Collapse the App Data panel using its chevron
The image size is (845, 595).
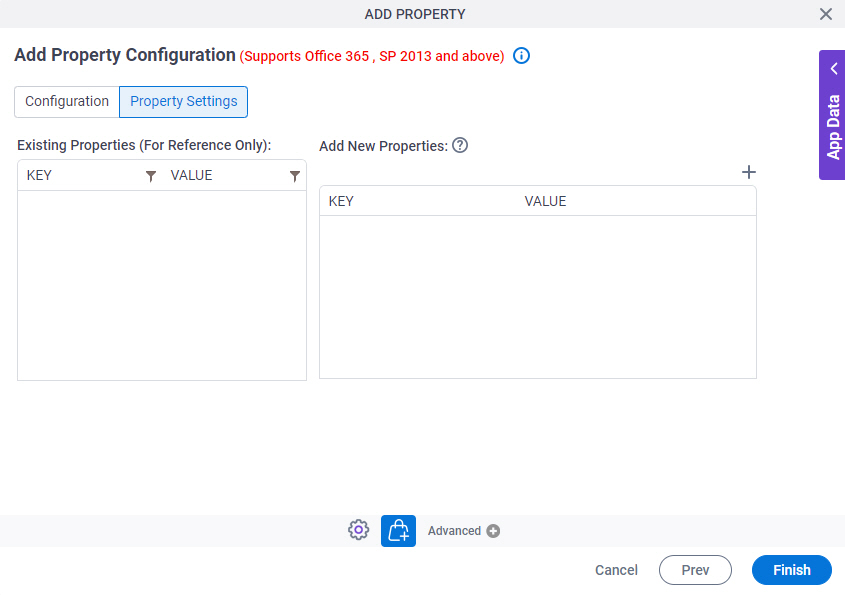pyautogui.click(x=833, y=68)
